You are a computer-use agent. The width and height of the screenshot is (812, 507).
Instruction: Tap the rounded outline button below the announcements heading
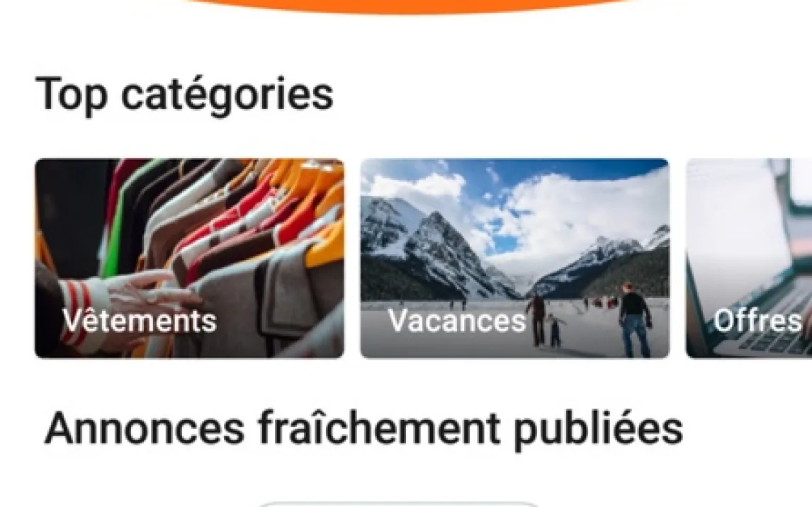(x=397, y=503)
